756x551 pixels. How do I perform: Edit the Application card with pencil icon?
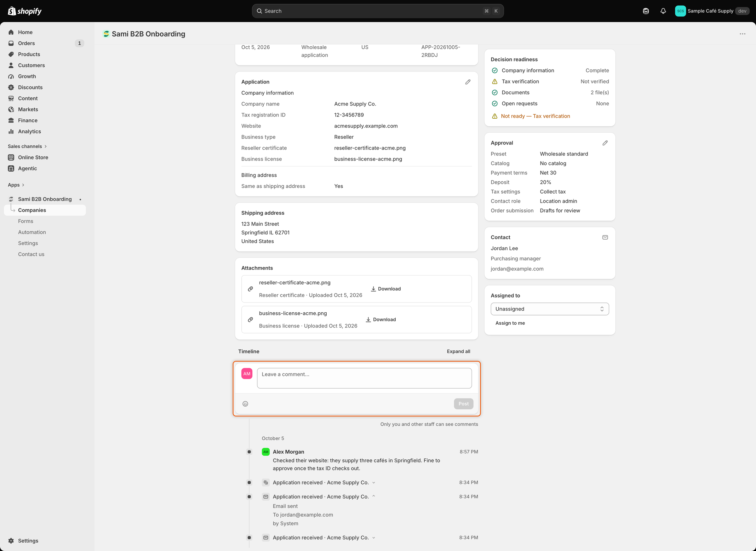pyautogui.click(x=468, y=82)
